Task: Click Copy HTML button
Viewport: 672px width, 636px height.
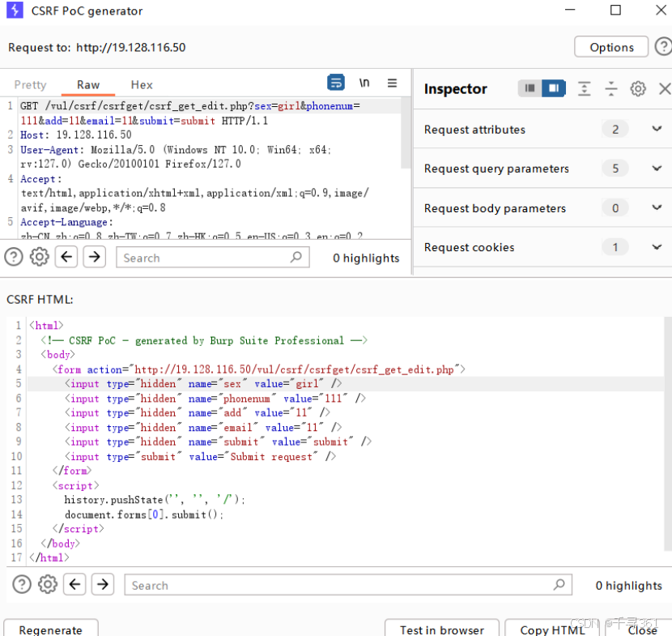Action: click(x=552, y=628)
